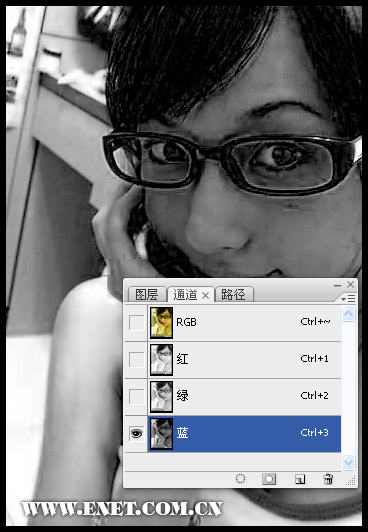The height and width of the screenshot is (532, 368).
Task: Click the scrollbar down arrow
Action: click(x=348, y=462)
